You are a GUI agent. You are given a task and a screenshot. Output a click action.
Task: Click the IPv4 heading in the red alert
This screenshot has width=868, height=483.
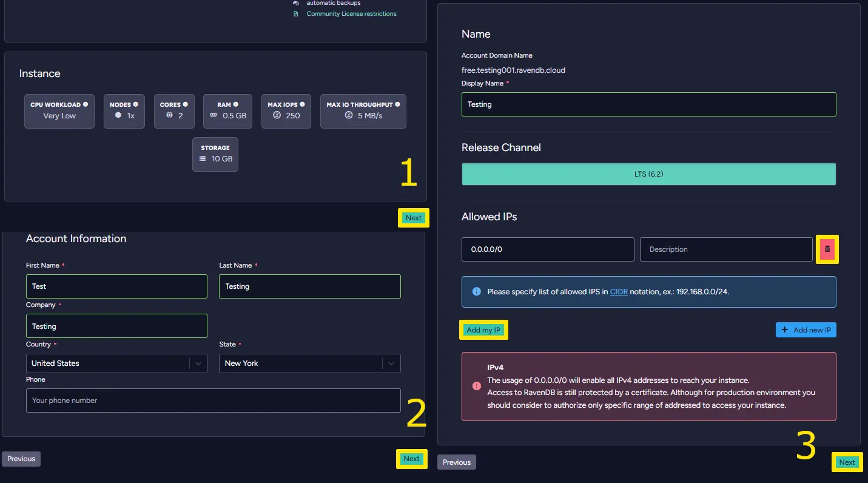[x=496, y=368]
